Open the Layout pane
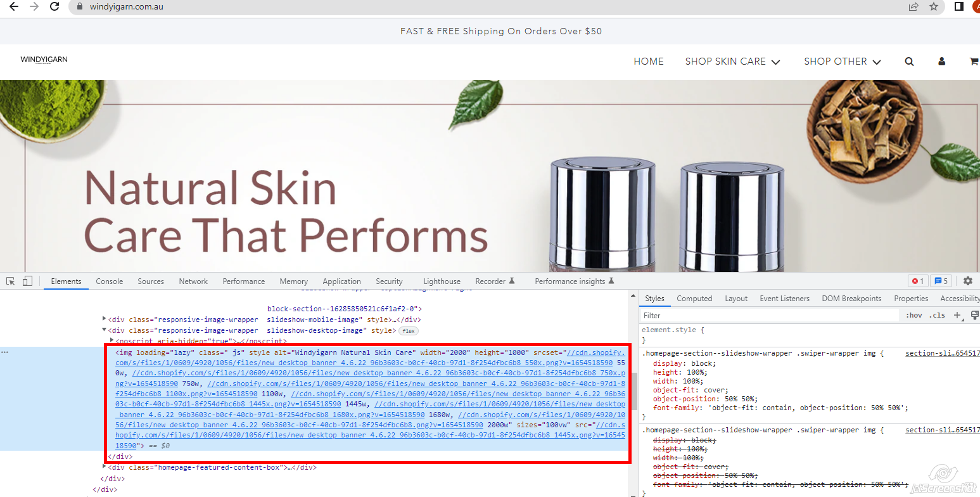The width and height of the screenshot is (980, 497). tap(736, 299)
